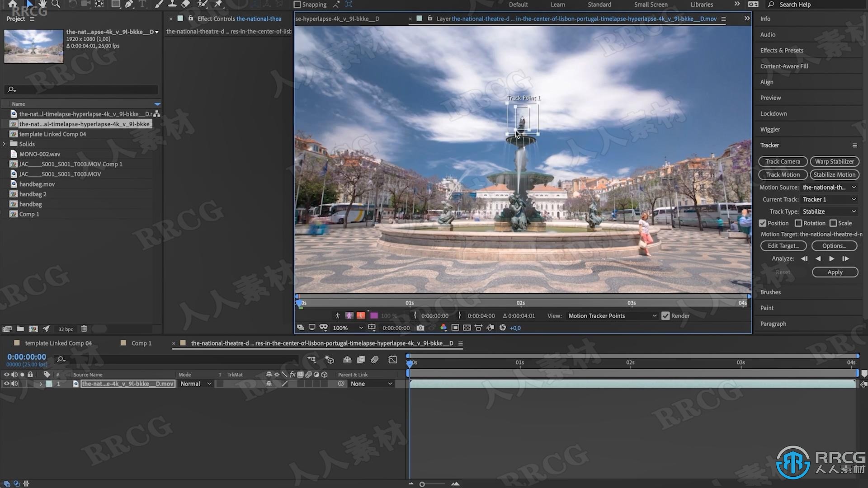This screenshot has width=868, height=488.
Task: Drag the timeline current time indicator
Action: pos(410,362)
